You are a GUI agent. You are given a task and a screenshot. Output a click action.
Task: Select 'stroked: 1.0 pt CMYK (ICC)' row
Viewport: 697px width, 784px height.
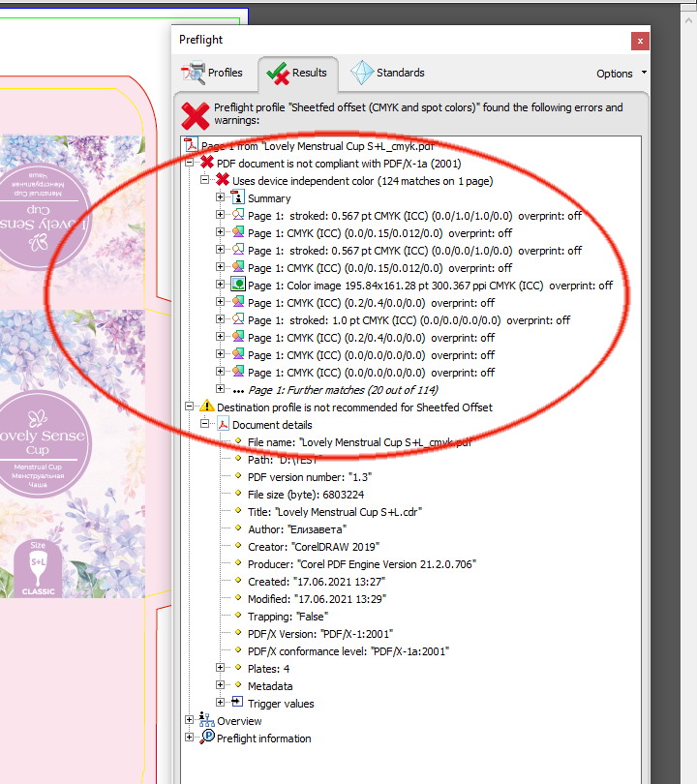click(409, 320)
